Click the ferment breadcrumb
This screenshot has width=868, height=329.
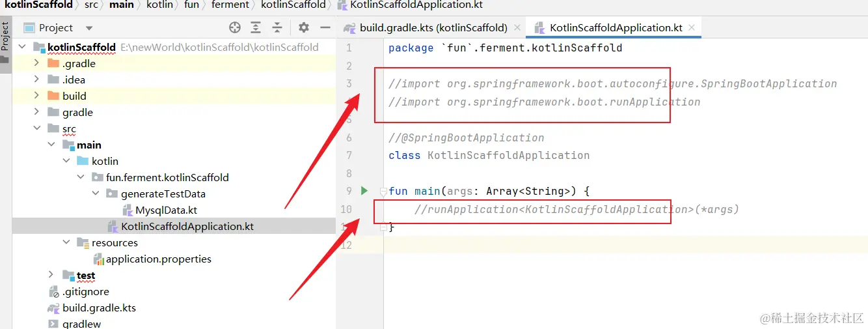[230, 5]
